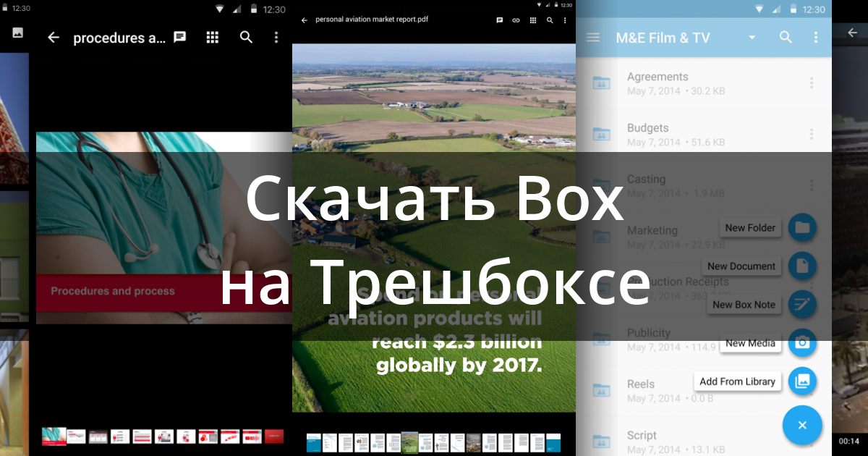Open options menu for Budgets folder
The height and width of the screenshot is (456, 868).
(x=812, y=135)
